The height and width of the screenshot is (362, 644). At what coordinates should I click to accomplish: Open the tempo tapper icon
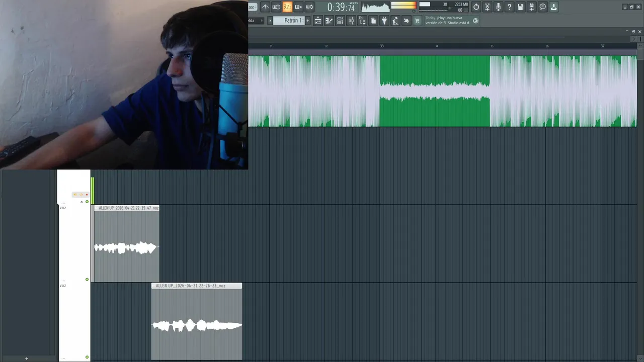click(395, 21)
